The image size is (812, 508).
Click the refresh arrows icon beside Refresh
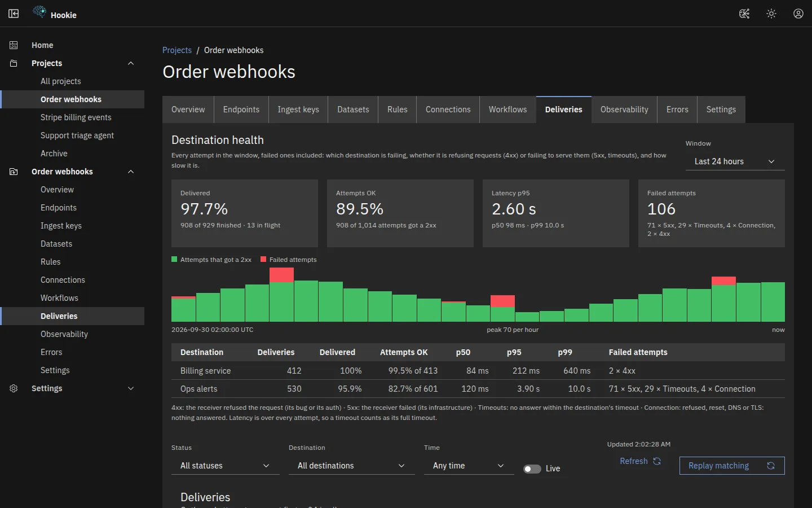coord(657,461)
